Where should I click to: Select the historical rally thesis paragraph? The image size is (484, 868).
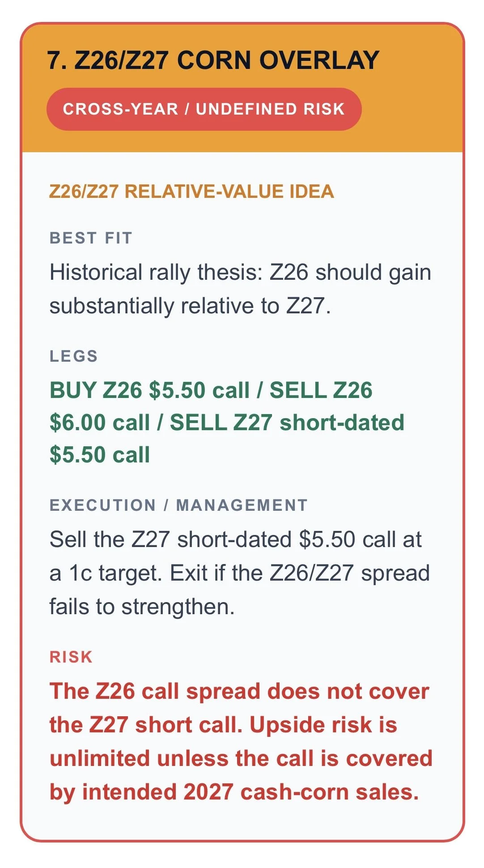[x=240, y=289]
